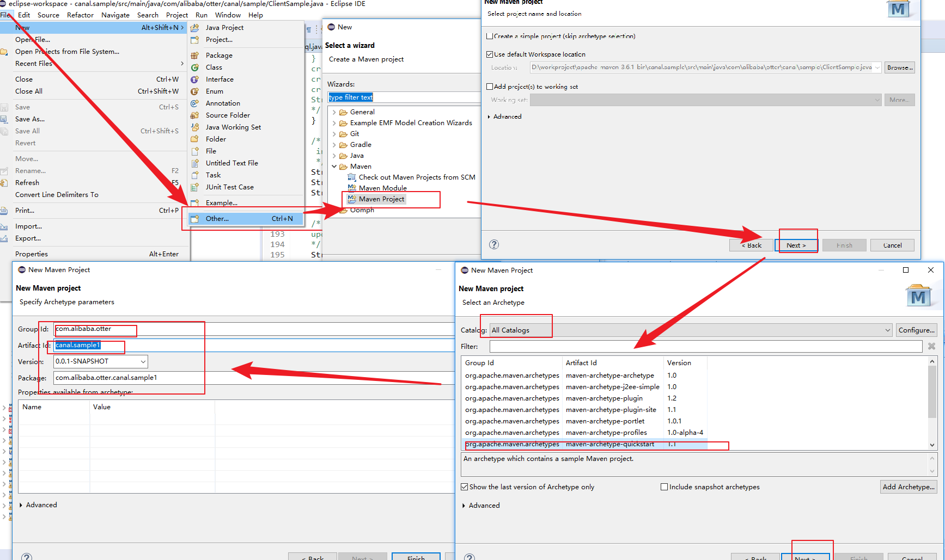Click the Artifact Id field with canal.sample1
The width and height of the screenshot is (945, 560).
coord(254,345)
